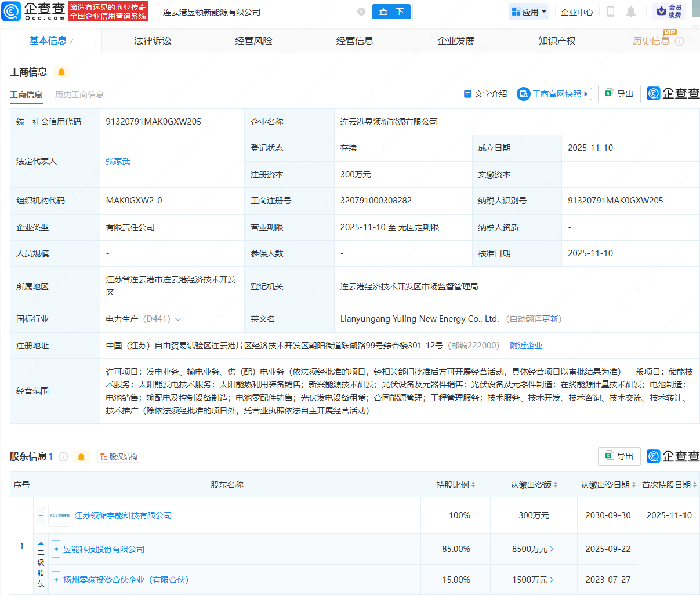
Task: Open the 历史工商信息 sub-tab
Action: pos(79,95)
